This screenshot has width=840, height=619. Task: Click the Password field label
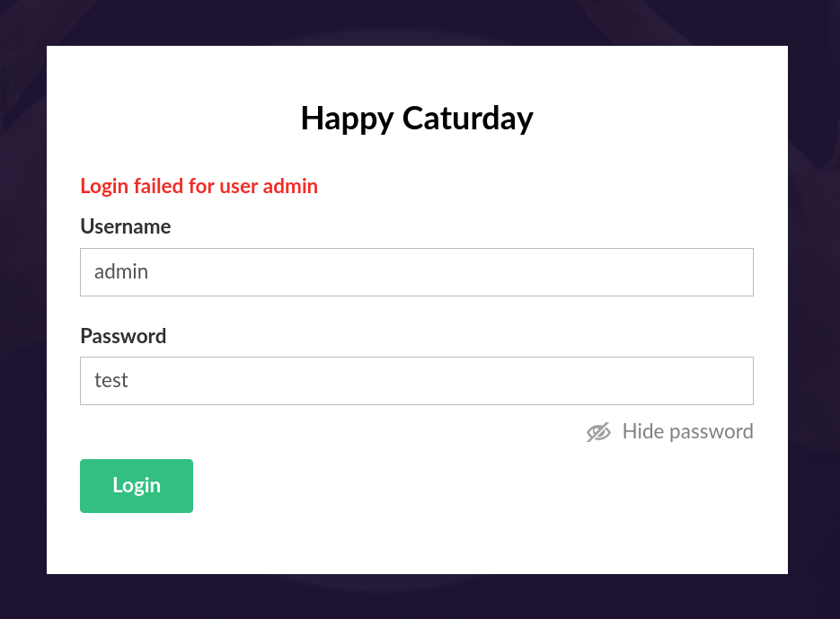pos(123,336)
